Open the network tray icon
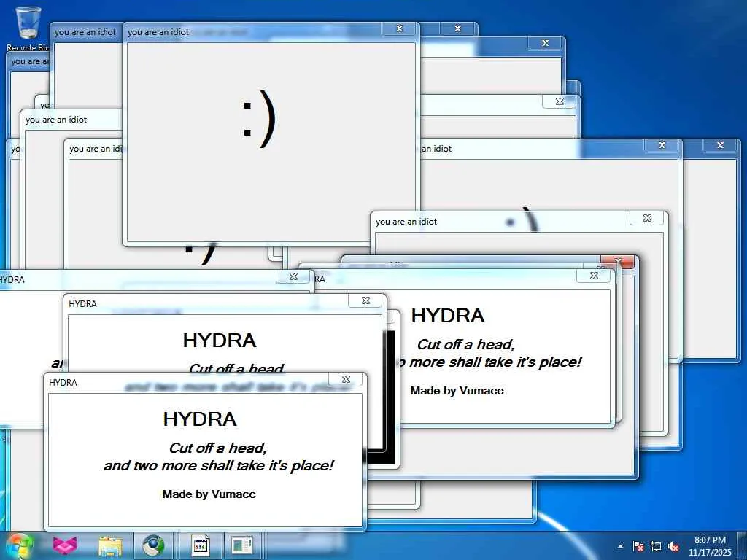 [x=656, y=546]
